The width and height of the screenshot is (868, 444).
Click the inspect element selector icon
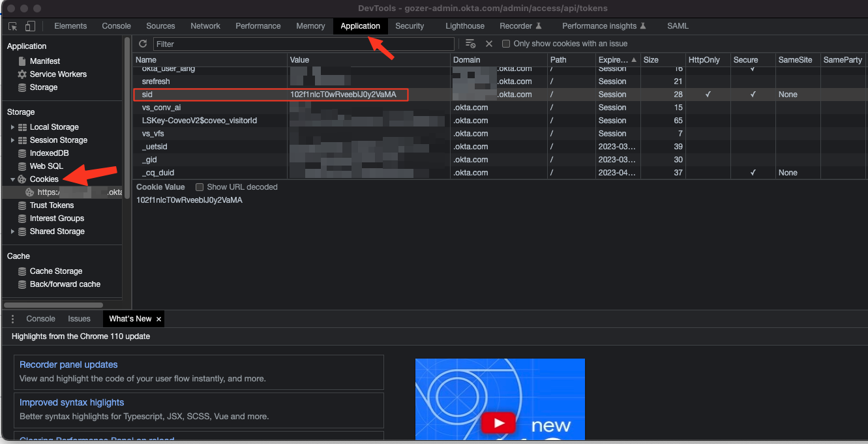(13, 26)
